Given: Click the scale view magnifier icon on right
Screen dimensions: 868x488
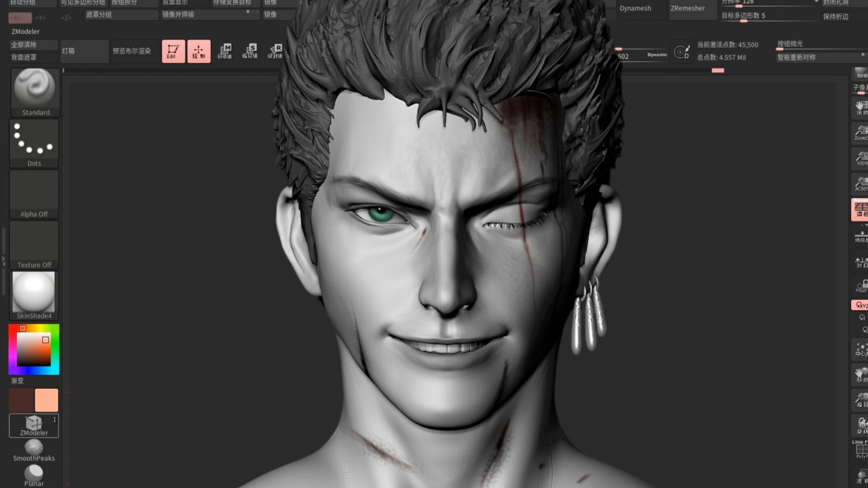Looking at the screenshot, I should [x=861, y=400].
